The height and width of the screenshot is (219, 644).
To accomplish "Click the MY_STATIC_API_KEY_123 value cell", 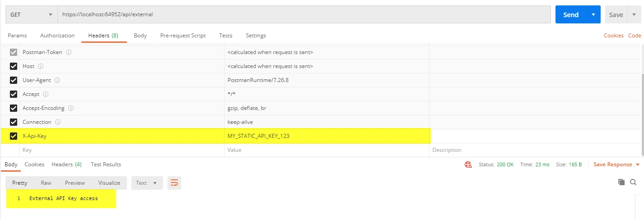I will [x=327, y=136].
